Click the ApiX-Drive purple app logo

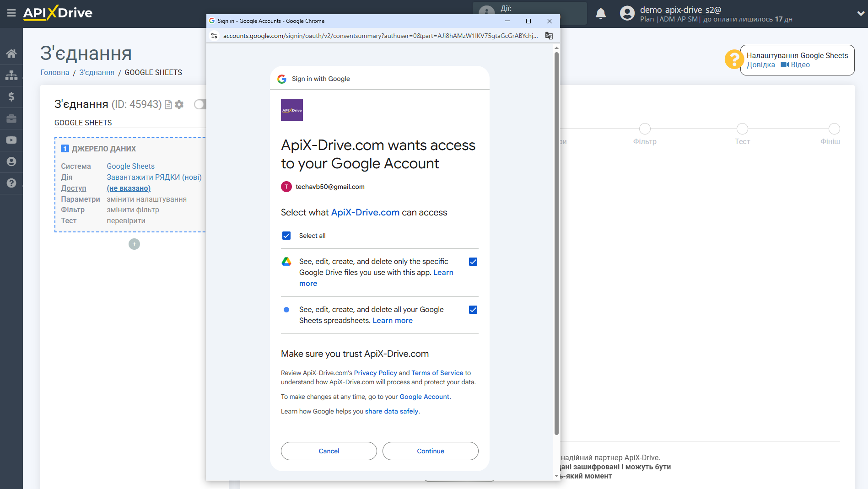coord(292,110)
